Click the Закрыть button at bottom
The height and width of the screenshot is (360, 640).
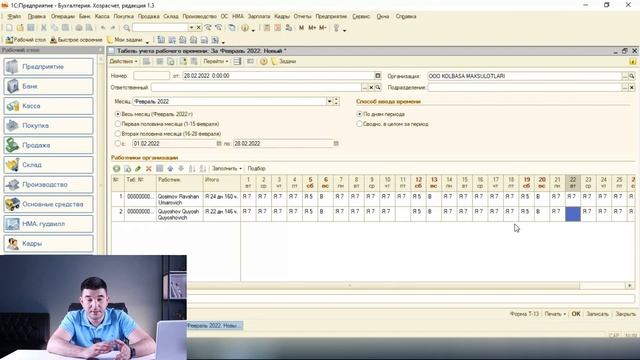point(625,314)
